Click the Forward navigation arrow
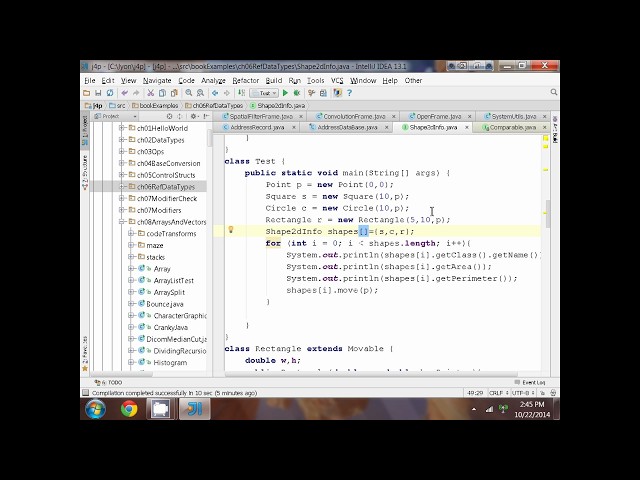Image resolution: width=640 pixels, height=480 pixels. coord(227,93)
